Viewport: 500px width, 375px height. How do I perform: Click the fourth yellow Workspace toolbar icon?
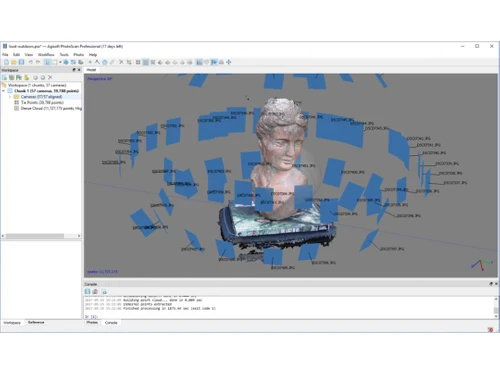(x=27, y=77)
